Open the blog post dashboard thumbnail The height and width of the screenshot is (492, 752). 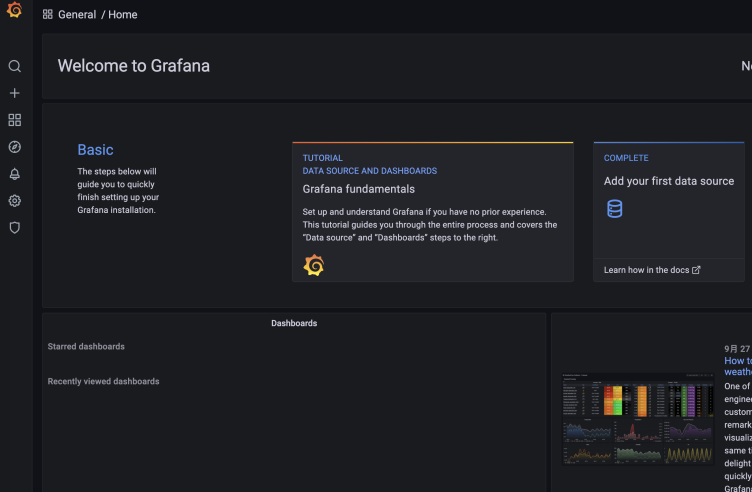coord(637,419)
